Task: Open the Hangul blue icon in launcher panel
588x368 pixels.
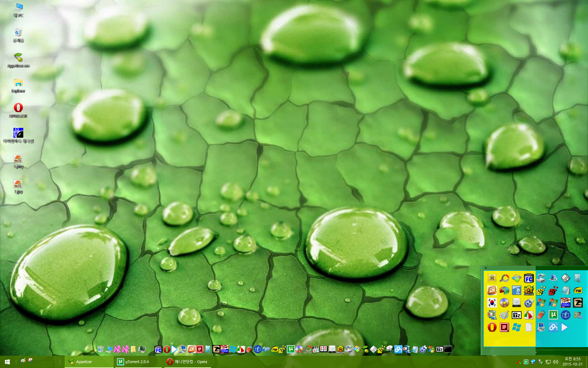Action: click(x=516, y=290)
